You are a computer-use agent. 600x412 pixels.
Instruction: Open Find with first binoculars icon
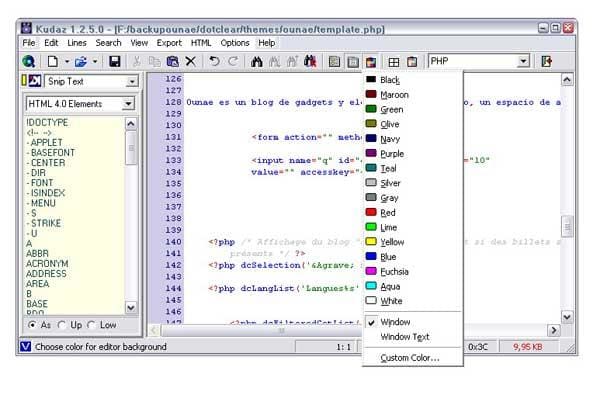[x=257, y=61]
